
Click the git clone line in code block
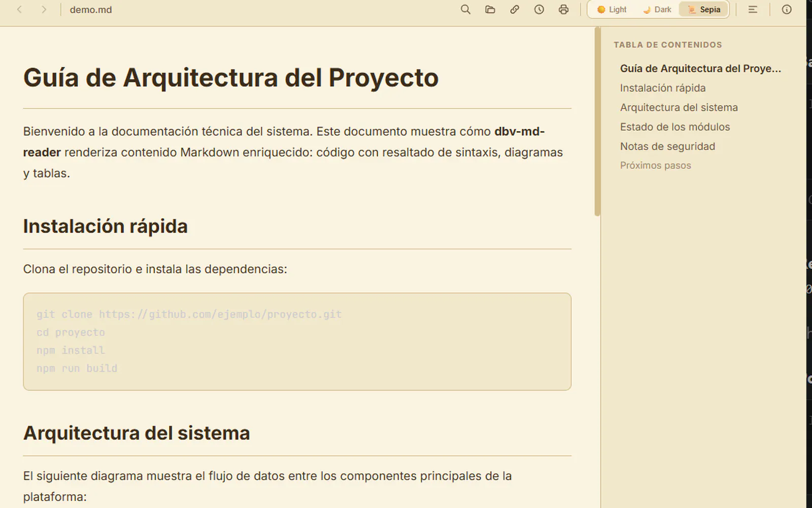tap(189, 314)
